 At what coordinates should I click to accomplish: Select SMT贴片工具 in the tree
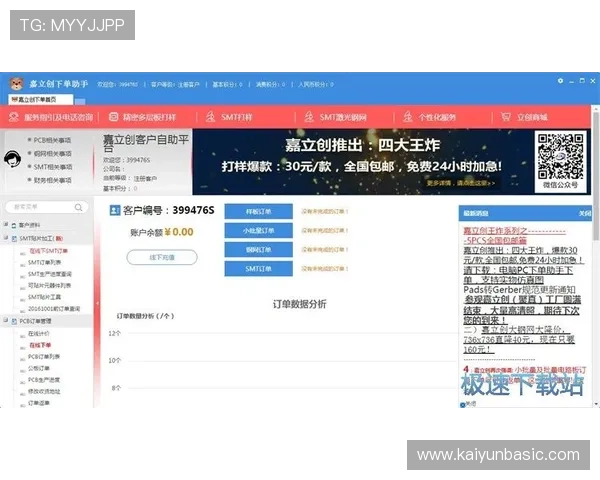click(44, 297)
